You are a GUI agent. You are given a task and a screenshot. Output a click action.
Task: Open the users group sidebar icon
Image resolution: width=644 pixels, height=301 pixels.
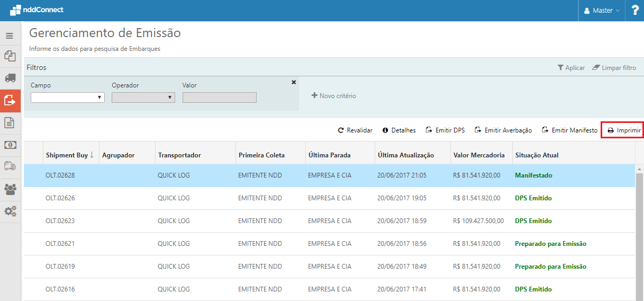click(10, 189)
